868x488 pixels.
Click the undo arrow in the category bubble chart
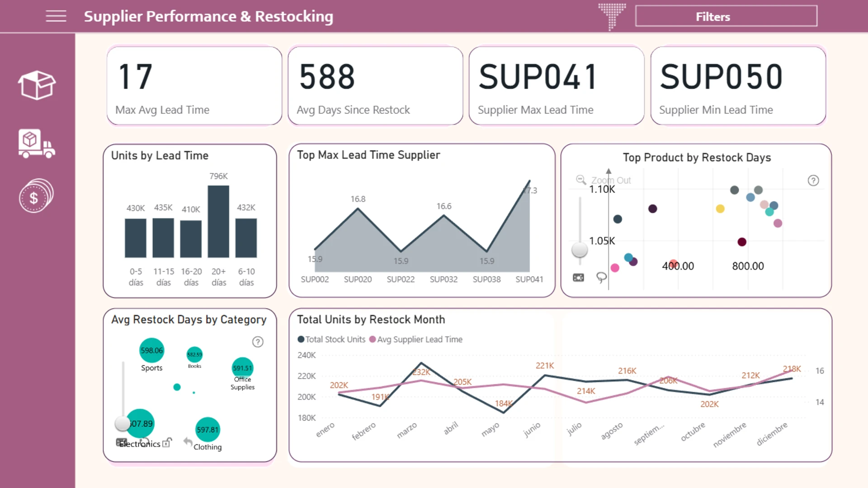pyautogui.click(x=188, y=441)
